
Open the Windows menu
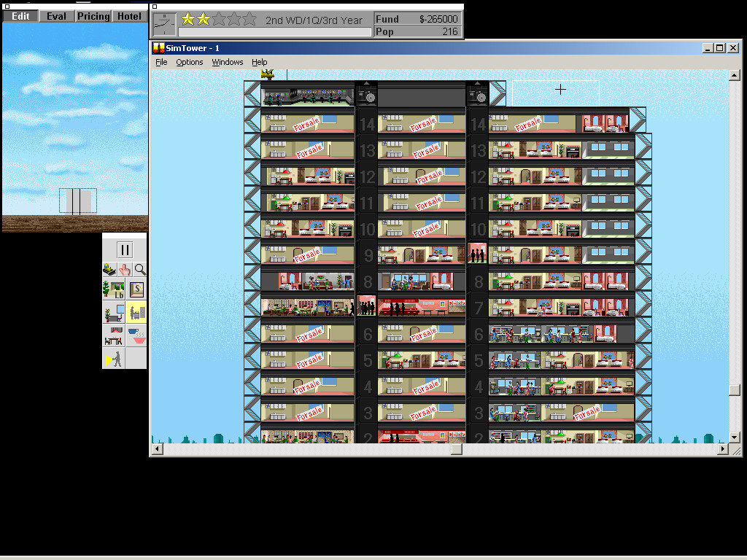click(228, 62)
